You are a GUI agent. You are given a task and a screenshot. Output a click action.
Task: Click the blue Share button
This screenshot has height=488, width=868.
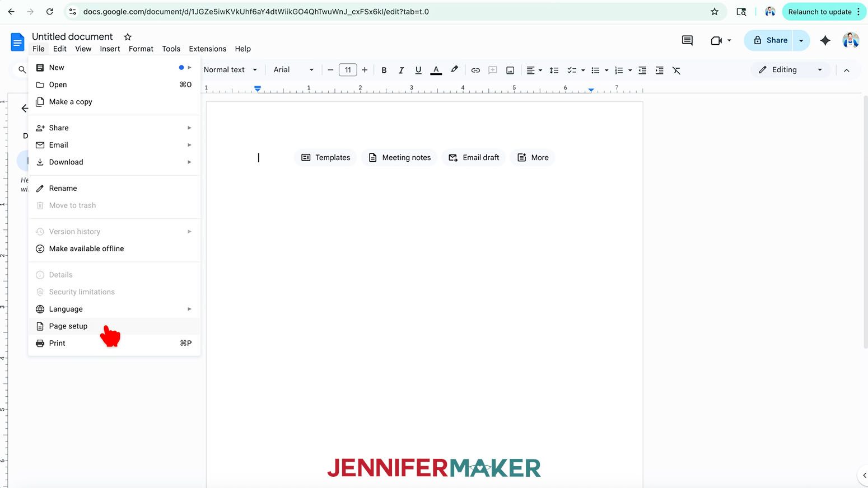[x=770, y=40]
